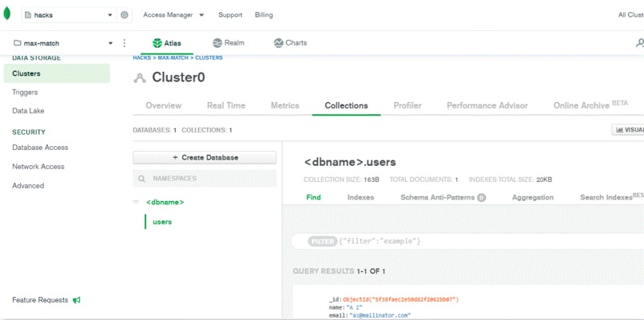
Task: Open Data Lake in the sidebar
Action: click(x=28, y=111)
